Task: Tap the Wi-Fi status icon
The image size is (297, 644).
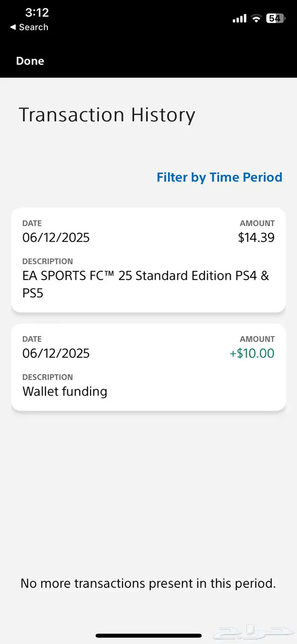Action: [x=256, y=18]
